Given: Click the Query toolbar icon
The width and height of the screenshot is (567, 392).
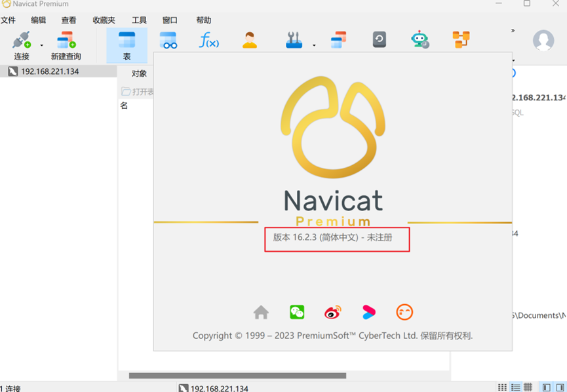Looking at the screenshot, I should pyautogui.click(x=338, y=40).
